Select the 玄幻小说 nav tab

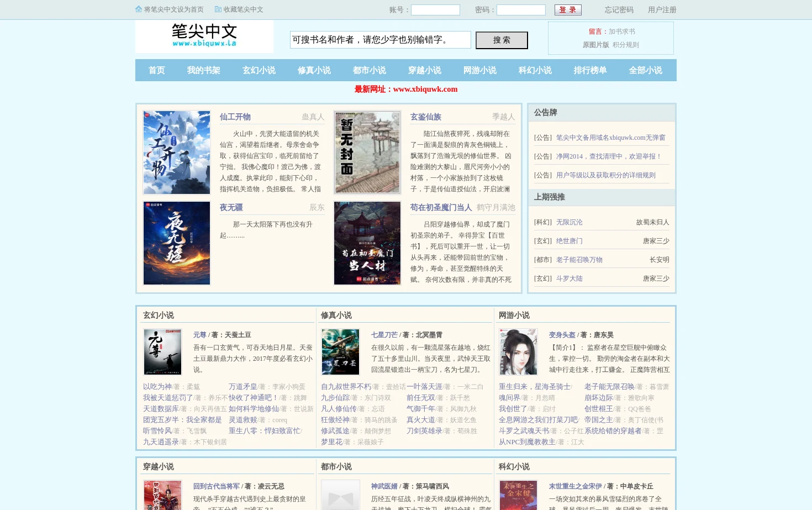point(259,70)
